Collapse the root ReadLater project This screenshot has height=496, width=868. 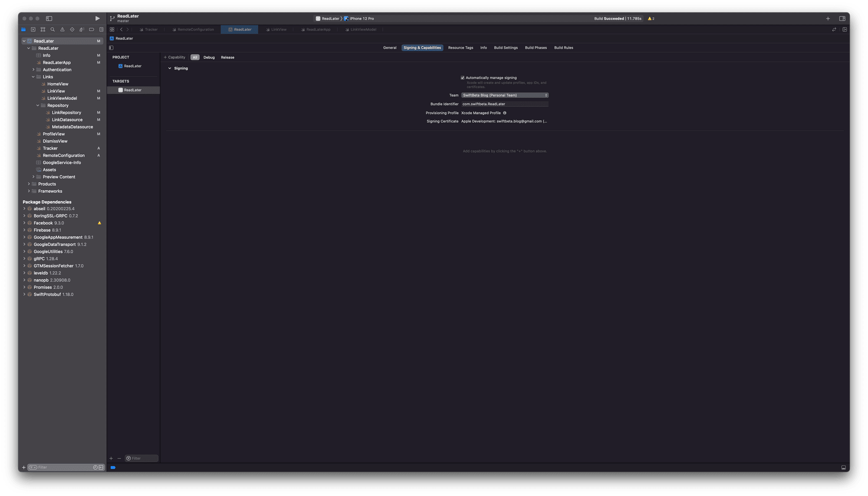[x=24, y=41]
